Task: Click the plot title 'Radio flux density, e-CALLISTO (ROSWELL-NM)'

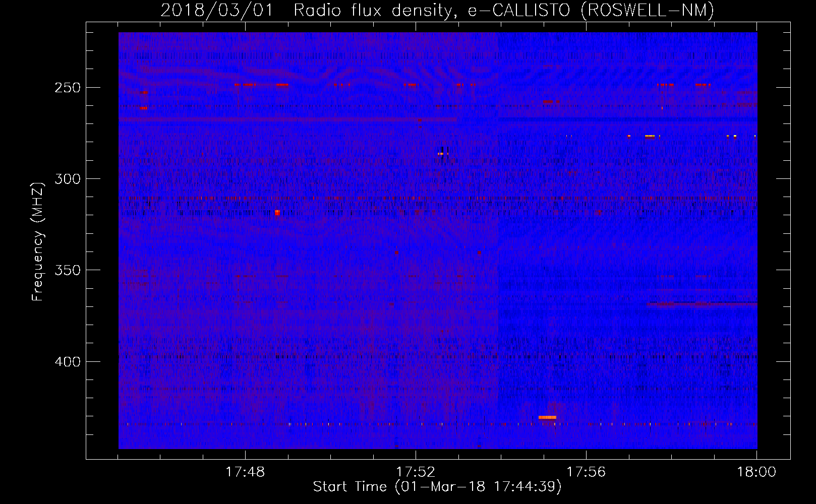Action: (504, 10)
